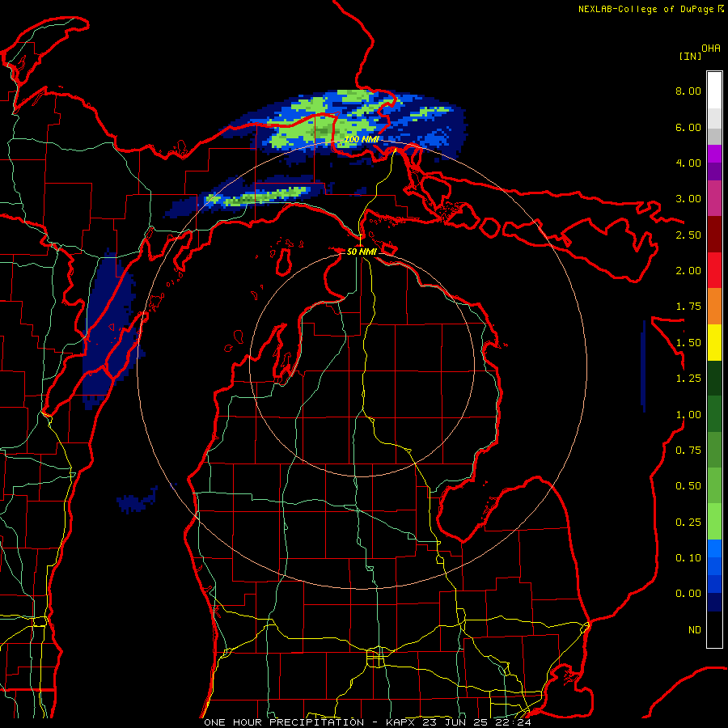The width and height of the screenshot is (728, 728).
Task: Click the 0.25 legend value
Action: pyautogui.click(x=688, y=523)
